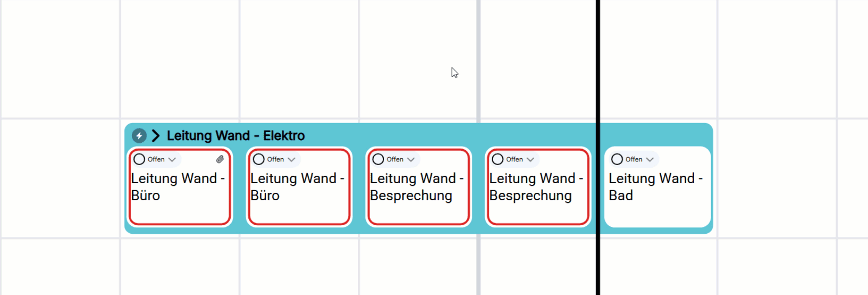Viewport: 868px width, 295px height.
Task: Expand Offen dropdown on second Büro card
Action: [x=281, y=159]
